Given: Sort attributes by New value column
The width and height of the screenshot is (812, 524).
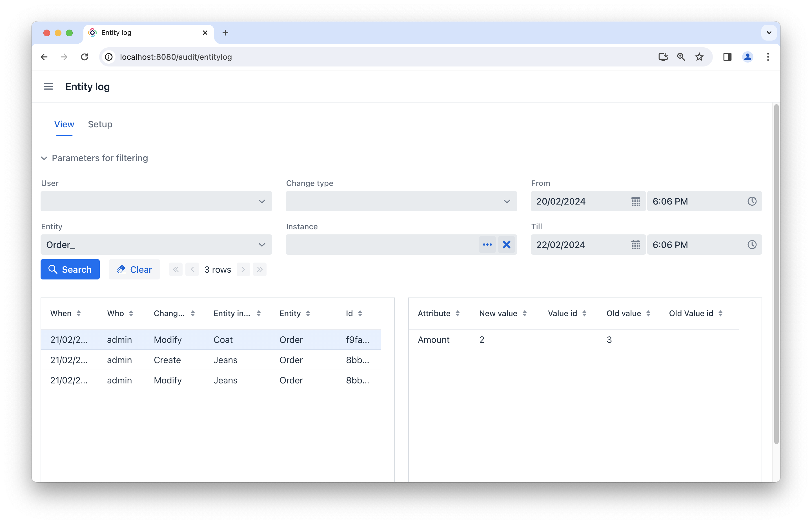Looking at the screenshot, I should tap(524, 313).
